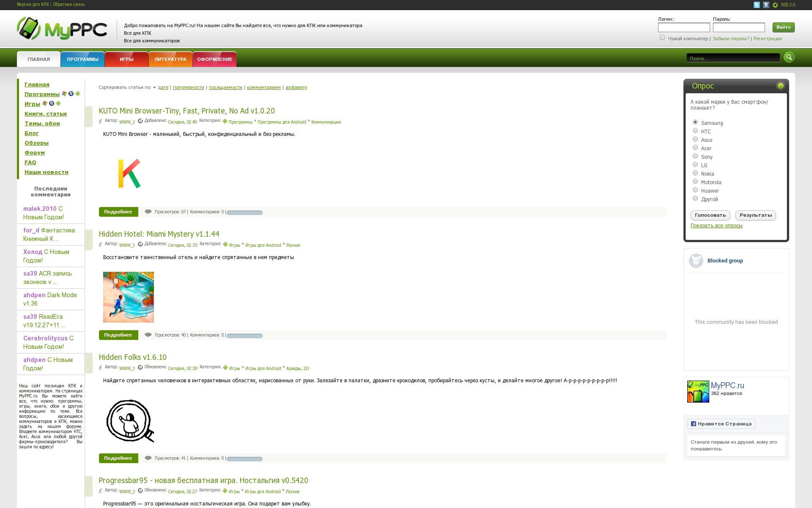Collapse the Опрос panel with its green button
The width and height of the screenshot is (812, 508).
pyautogui.click(x=780, y=86)
